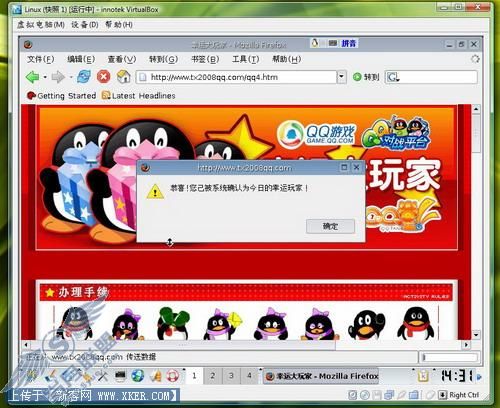Open the Forward history dropdown arrow
The image size is (500, 408).
[x=71, y=77]
